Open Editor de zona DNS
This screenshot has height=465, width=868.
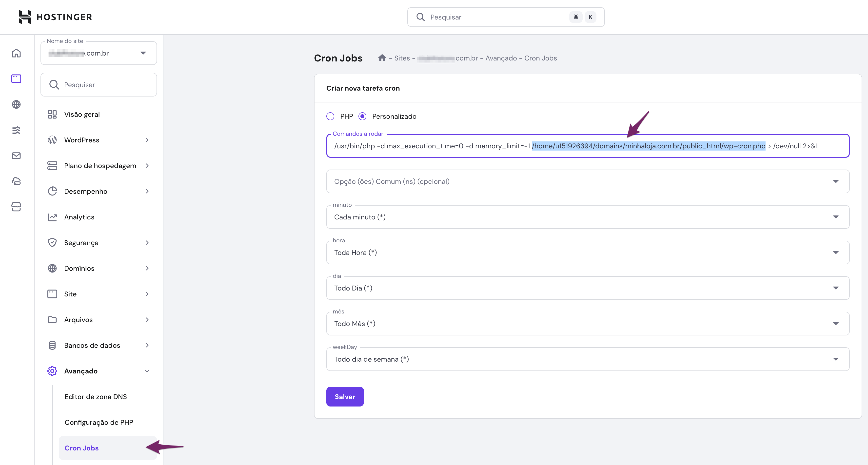coord(96,397)
